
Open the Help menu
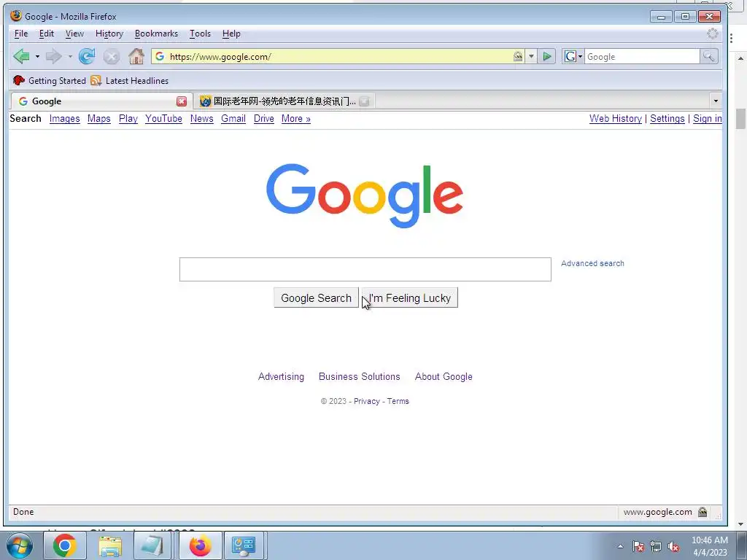pos(231,34)
